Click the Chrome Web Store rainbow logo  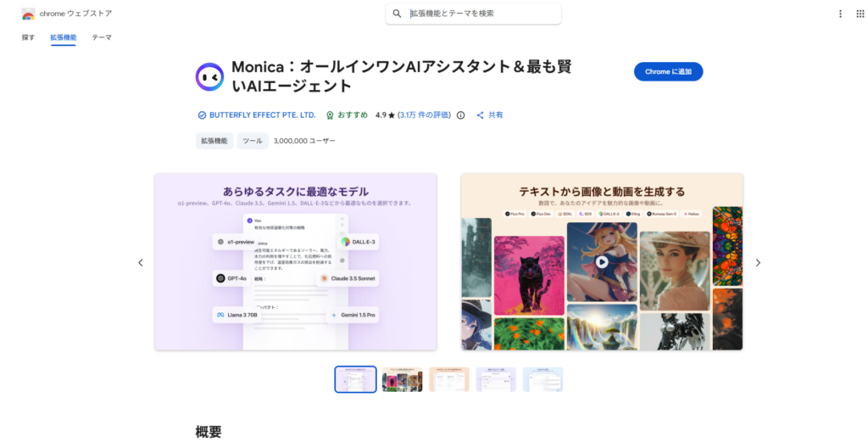point(28,14)
